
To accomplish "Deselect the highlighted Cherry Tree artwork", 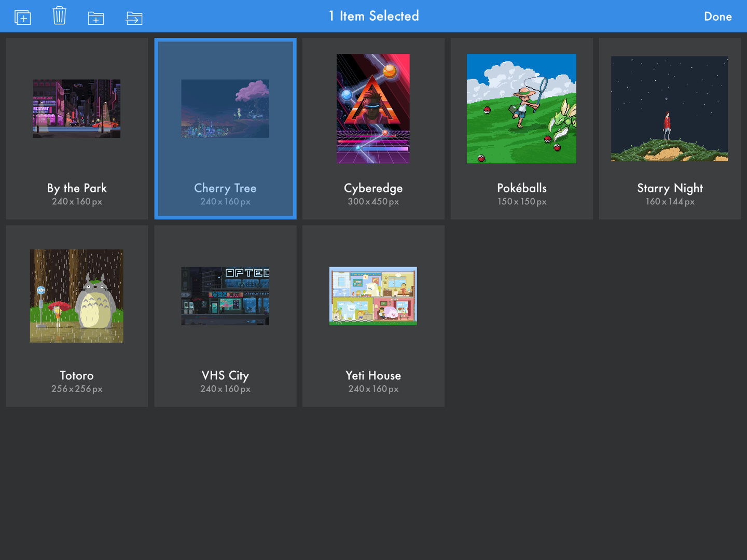I will pyautogui.click(x=225, y=109).
